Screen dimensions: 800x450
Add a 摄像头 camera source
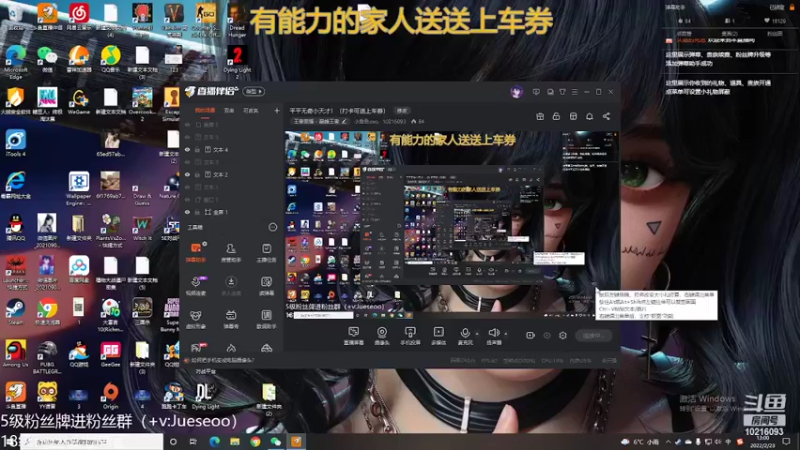pyautogui.click(x=382, y=336)
